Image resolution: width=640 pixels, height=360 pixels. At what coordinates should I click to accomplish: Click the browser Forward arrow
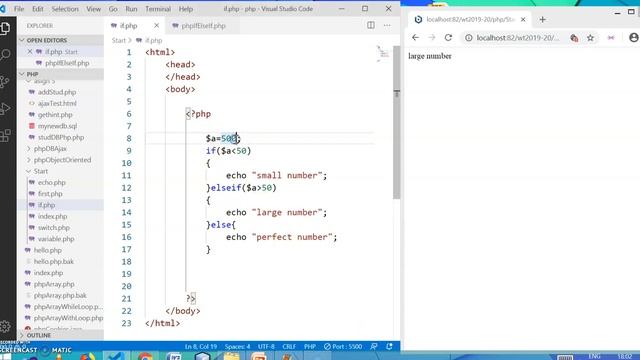pyautogui.click(x=431, y=38)
